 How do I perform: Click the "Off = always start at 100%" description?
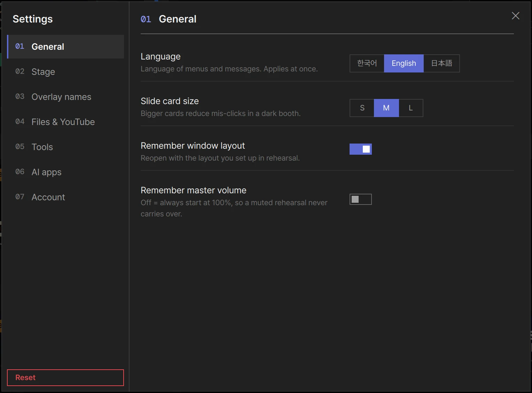point(234,208)
